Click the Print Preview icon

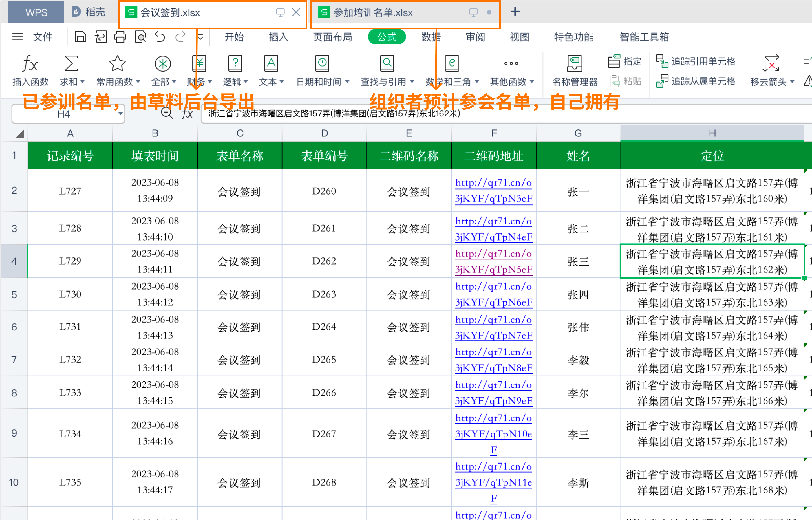pos(140,37)
